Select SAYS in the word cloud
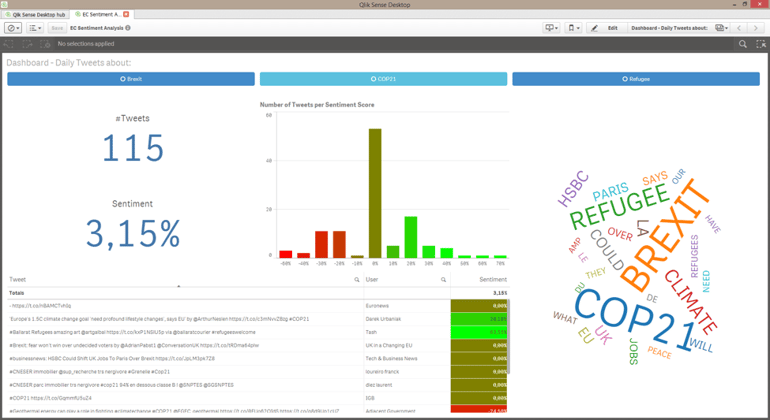 click(x=656, y=177)
